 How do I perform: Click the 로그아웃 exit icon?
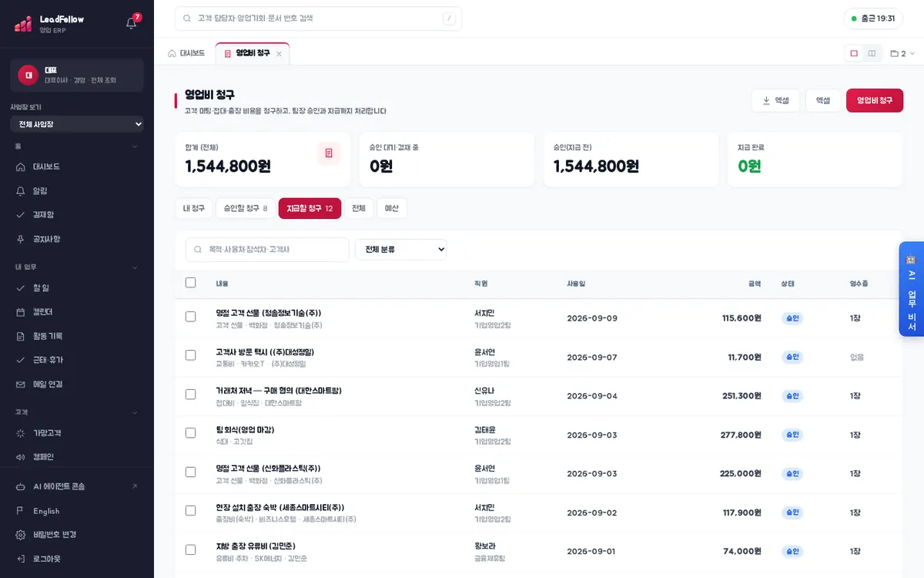pyautogui.click(x=21, y=559)
